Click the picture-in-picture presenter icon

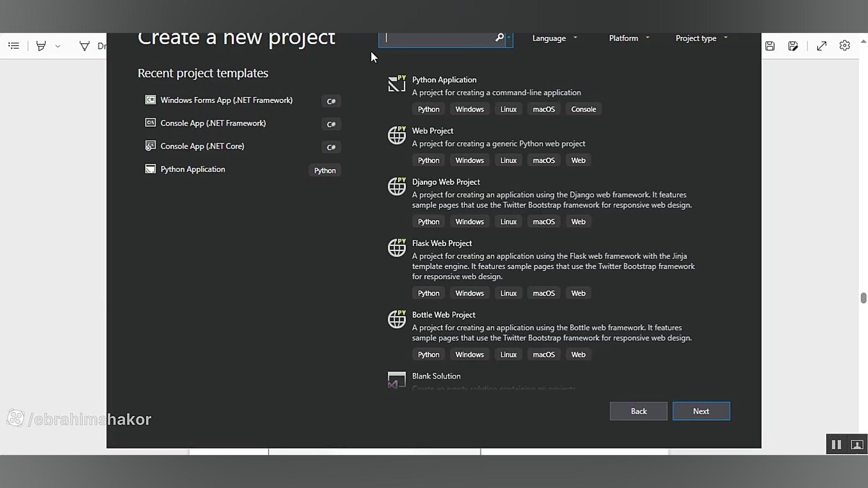857,445
